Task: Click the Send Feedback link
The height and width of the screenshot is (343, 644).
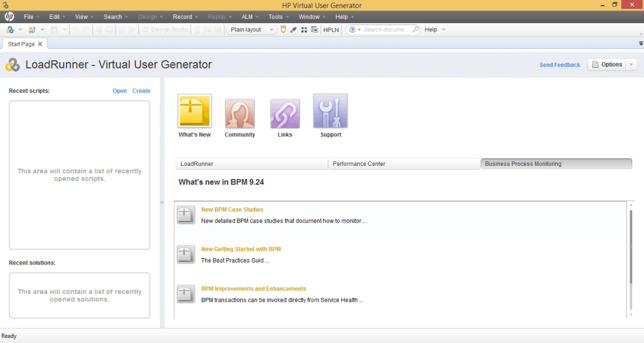Action: tap(560, 65)
